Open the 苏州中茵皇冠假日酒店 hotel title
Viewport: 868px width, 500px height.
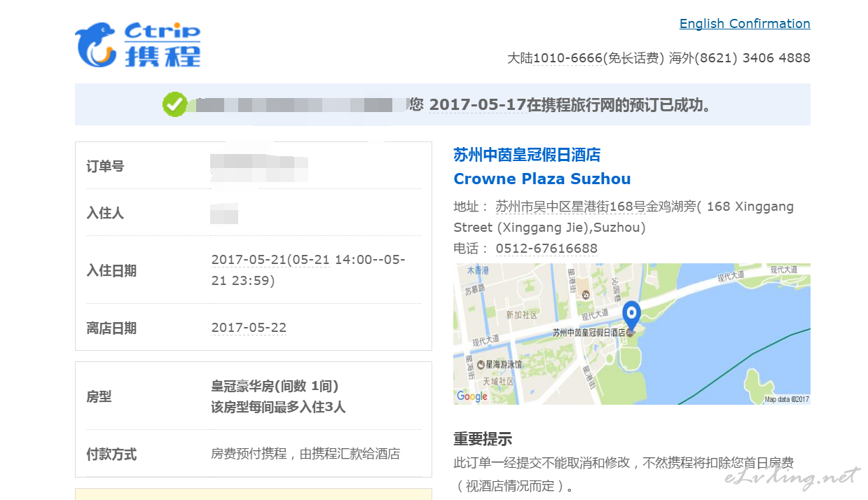[x=527, y=155]
